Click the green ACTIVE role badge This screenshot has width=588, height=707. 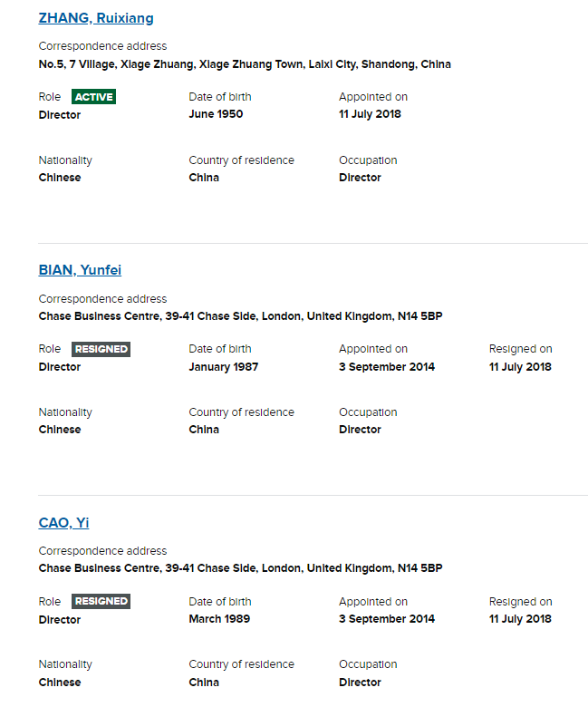pyautogui.click(x=93, y=97)
